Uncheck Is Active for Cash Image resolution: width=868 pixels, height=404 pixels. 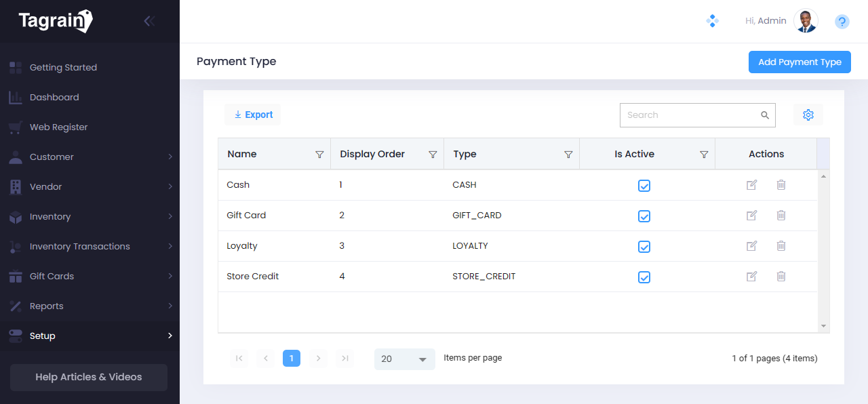pyautogui.click(x=644, y=186)
